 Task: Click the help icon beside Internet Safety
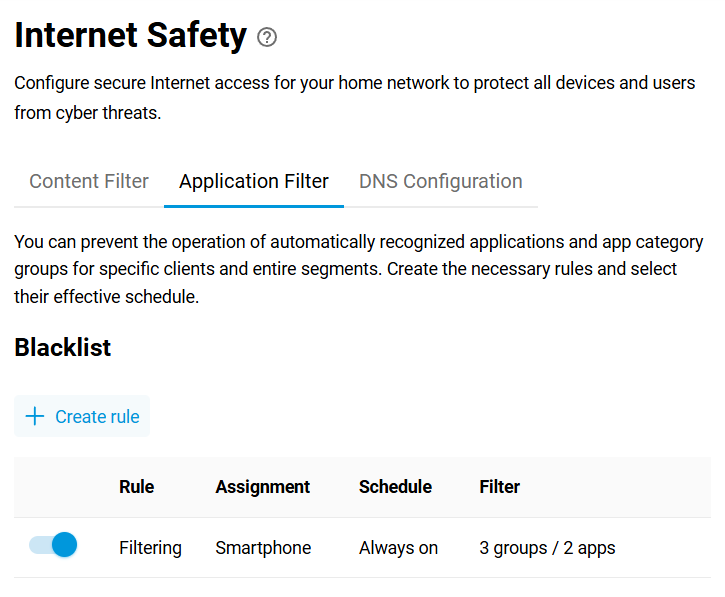coord(267,37)
